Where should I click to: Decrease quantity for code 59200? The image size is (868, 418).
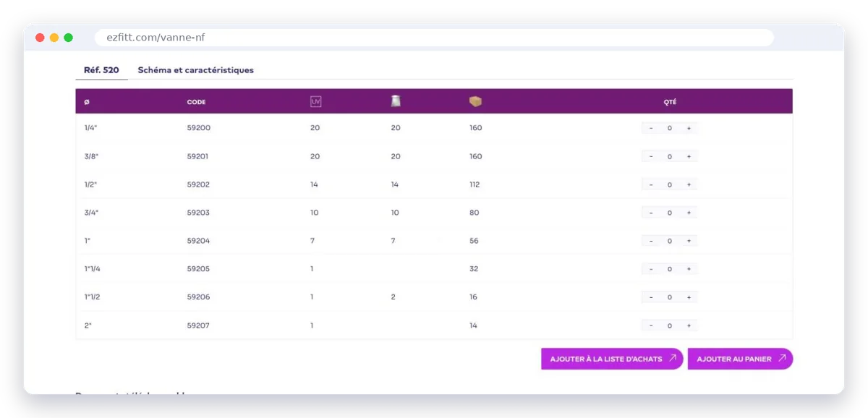(x=651, y=128)
